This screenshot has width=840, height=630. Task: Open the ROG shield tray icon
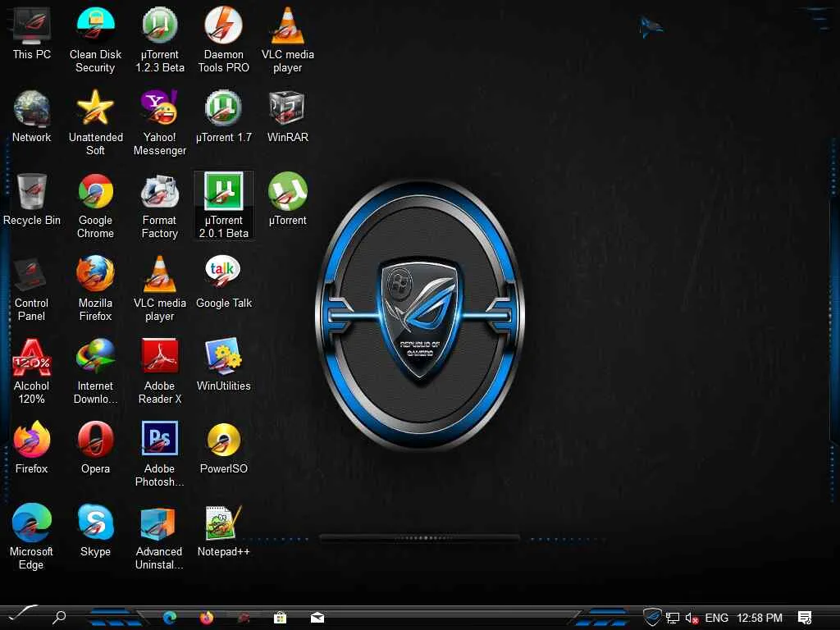point(652,617)
